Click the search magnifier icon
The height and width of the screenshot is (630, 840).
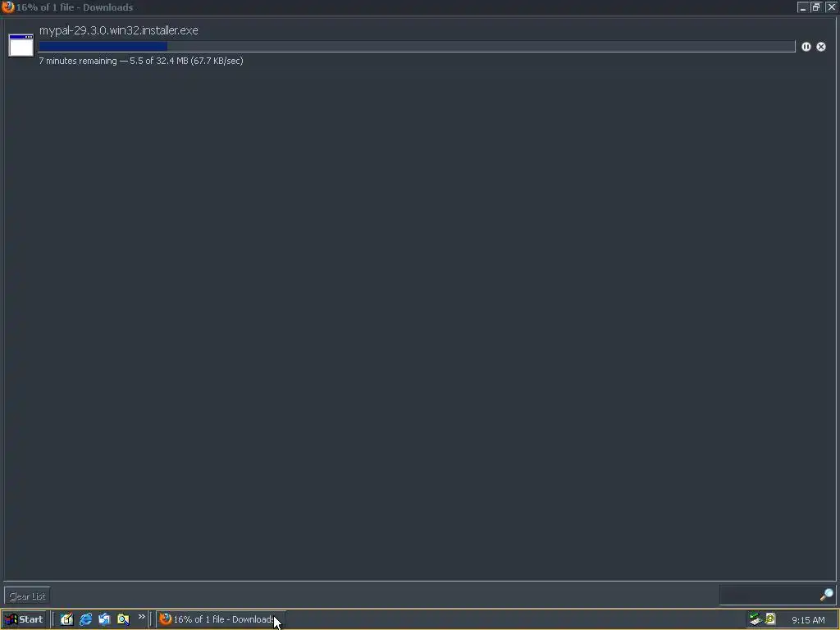827,595
